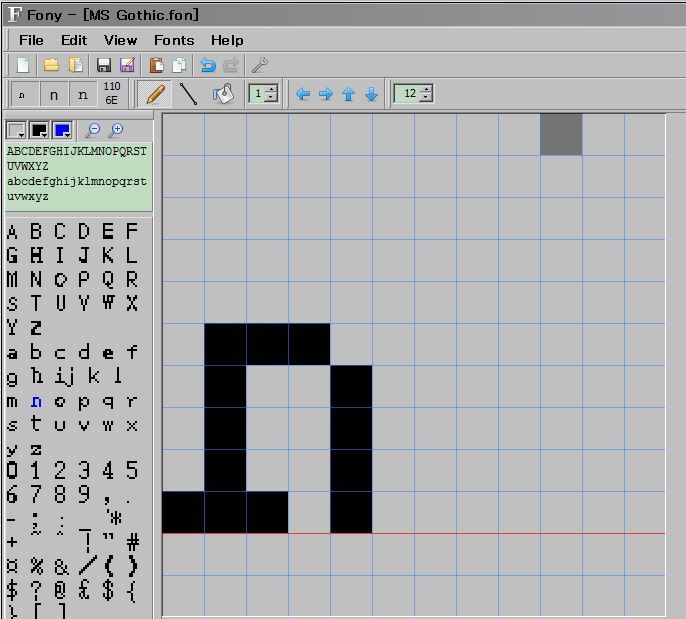Screen dimensions: 686x619
Task: Open the Fonts menu
Action: (x=174, y=40)
